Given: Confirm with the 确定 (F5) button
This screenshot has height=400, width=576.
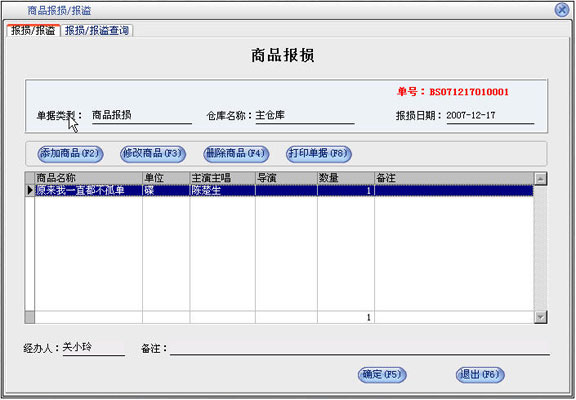Looking at the screenshot, I should [x=382, y=375].
